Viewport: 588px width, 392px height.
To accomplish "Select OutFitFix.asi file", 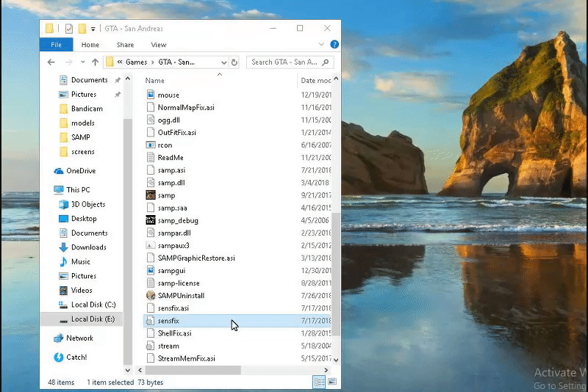I will click(x=176, y=133).
